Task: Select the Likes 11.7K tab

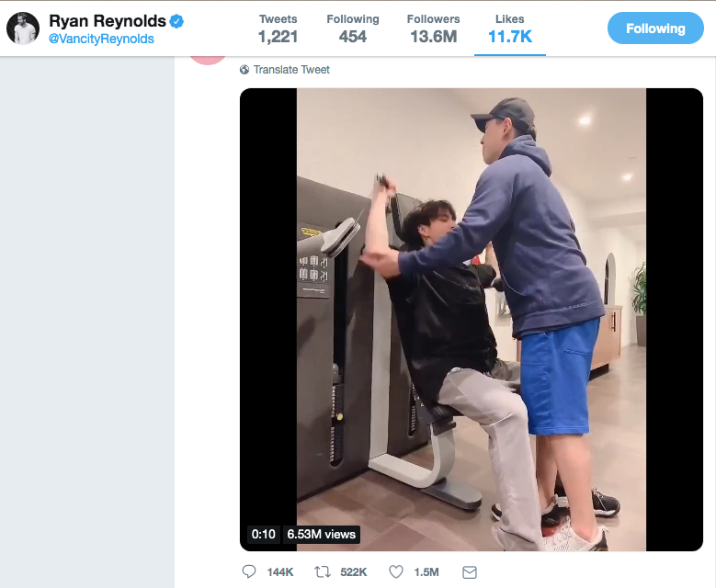Action: pyautogui.click(x=510, y=28)
